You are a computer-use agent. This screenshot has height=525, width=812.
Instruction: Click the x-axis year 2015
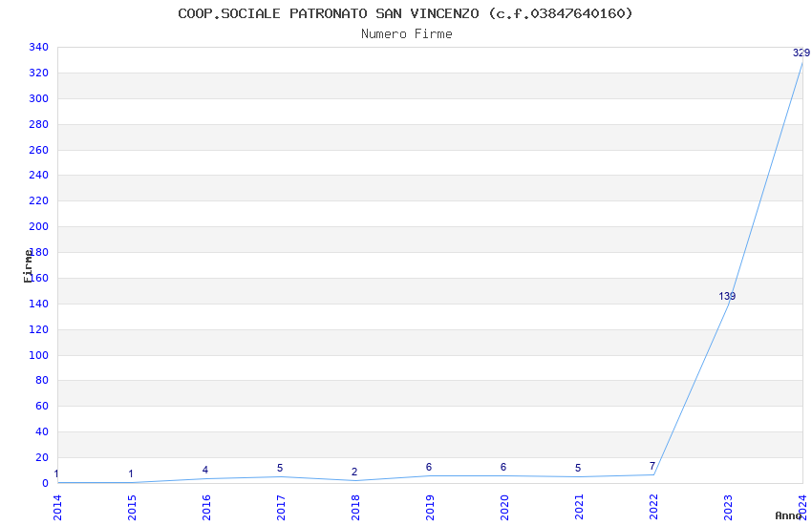[x=132, y=507]
